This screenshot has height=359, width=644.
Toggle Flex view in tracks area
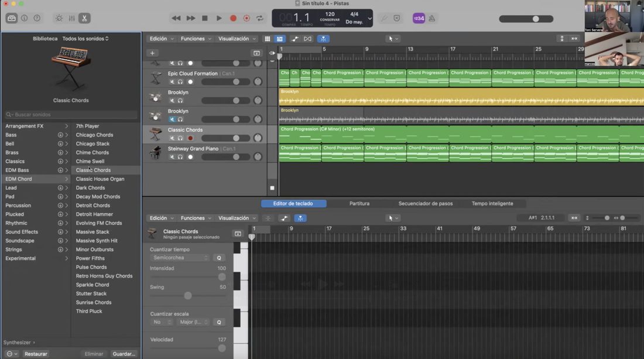(307, 39)
